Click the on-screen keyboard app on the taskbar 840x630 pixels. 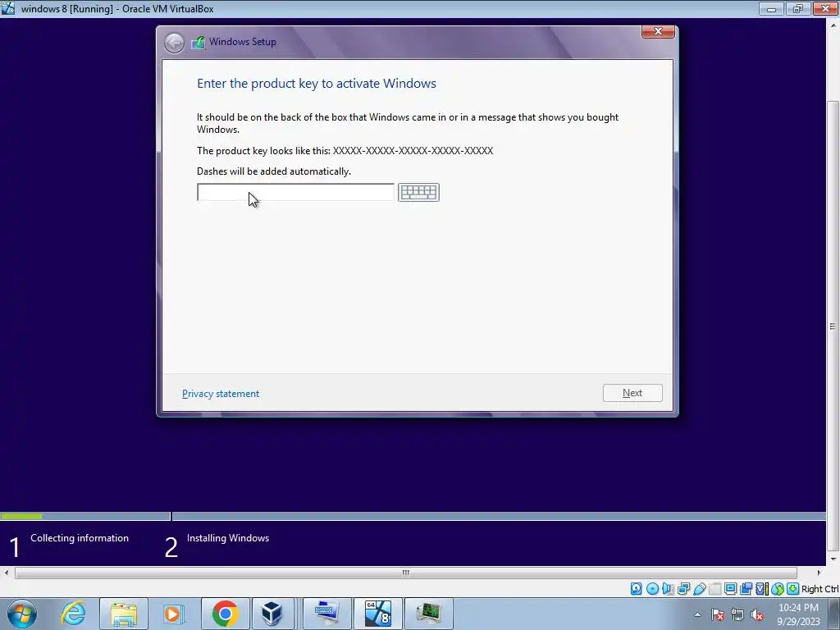326,614
